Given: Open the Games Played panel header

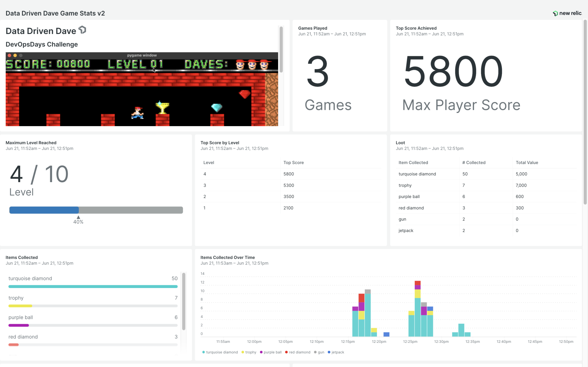Looking at the screenshot, I should point(312,28).
